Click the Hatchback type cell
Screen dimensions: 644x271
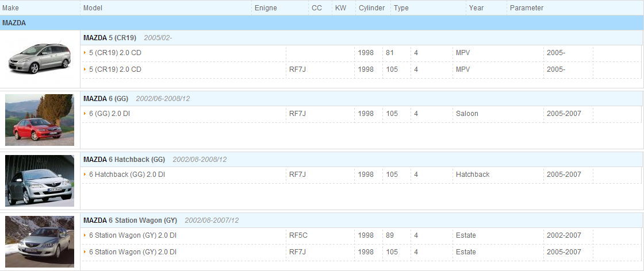click(473, 174)
